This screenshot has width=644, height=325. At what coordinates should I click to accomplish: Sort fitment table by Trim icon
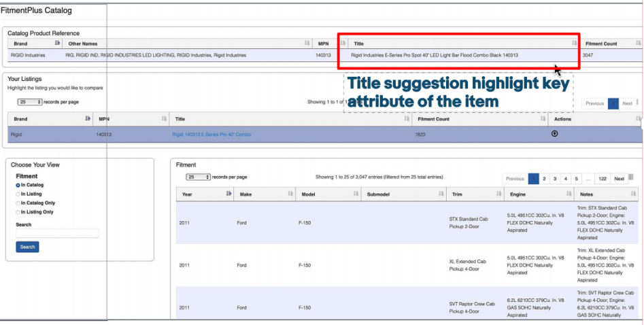(498, 194)
